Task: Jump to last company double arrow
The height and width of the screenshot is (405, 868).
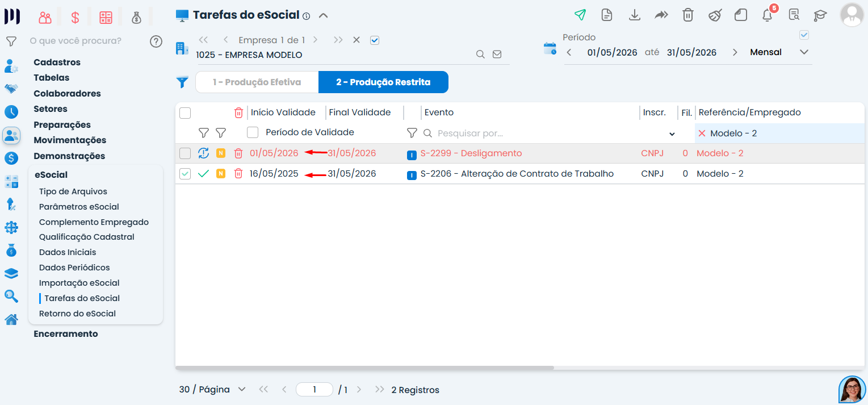Action: [338, 40]
